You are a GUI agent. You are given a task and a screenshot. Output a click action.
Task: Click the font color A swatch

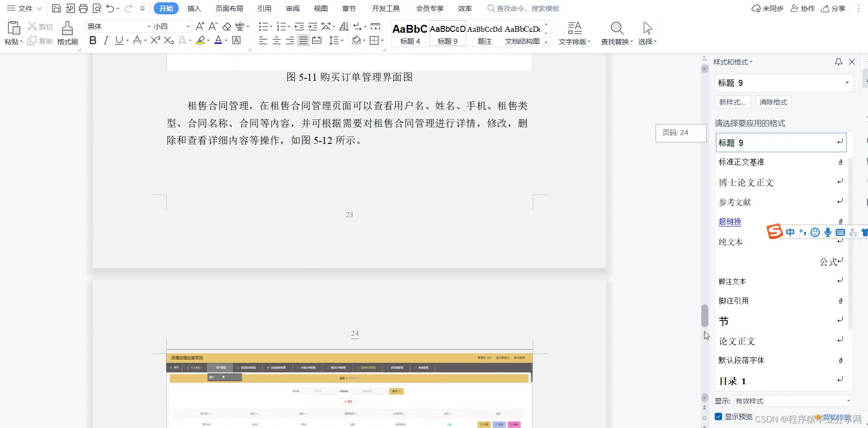[x=218, y=41]
